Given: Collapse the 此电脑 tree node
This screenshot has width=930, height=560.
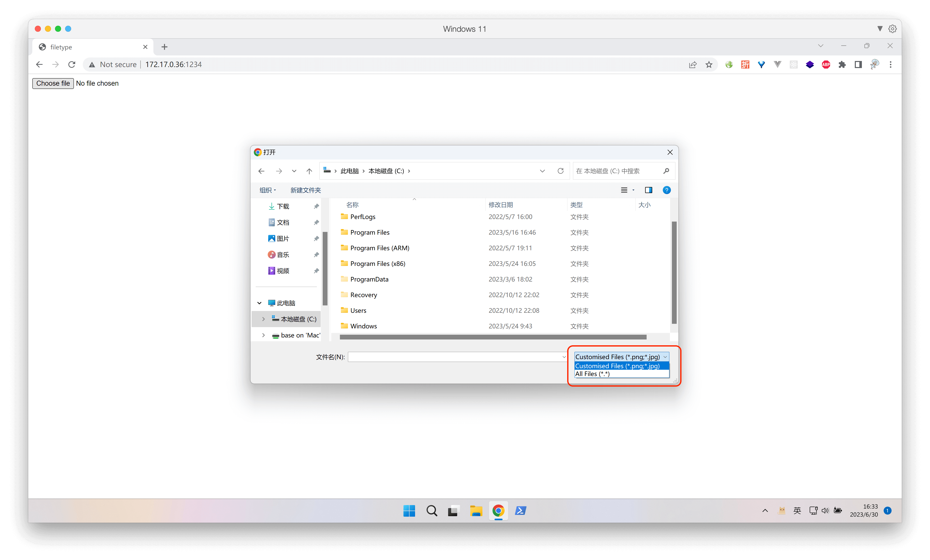Looking at the screenshot, I should click(x=259, y=303).
